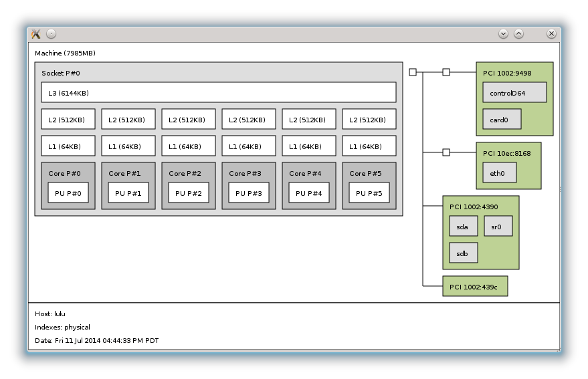Select the PU P#0 box
Image resolution: width=588 pixels, height=379 pixels.
click(68, 193)
